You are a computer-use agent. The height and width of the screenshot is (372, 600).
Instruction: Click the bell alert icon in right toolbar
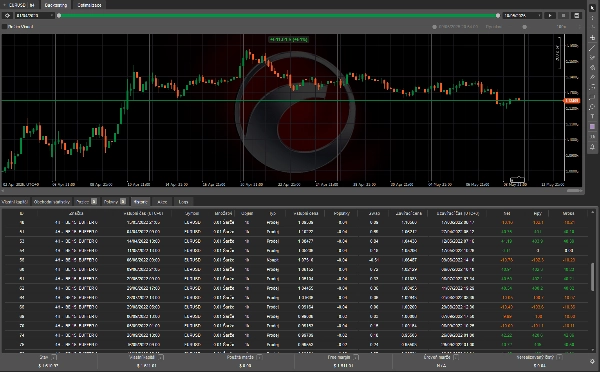(592, 147)
